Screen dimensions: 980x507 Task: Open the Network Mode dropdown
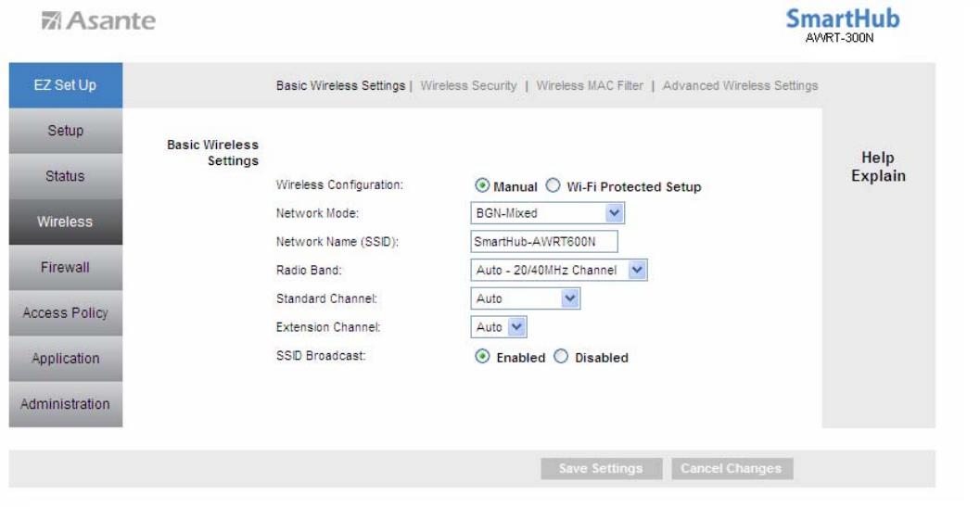coord(548,213)
